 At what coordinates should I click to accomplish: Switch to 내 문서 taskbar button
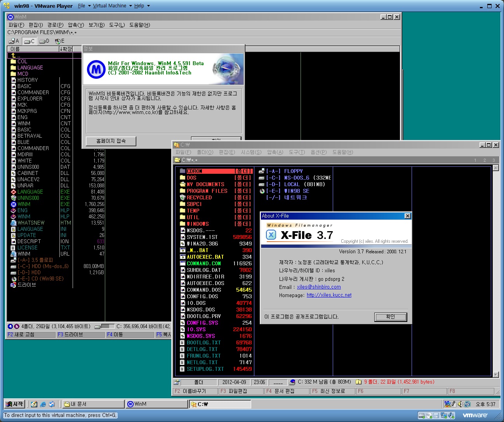tap(94, 404)
